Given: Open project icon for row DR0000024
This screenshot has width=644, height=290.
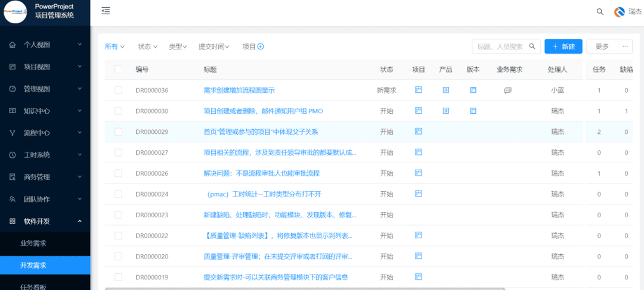Looking at the screenshot, I should (419, 194).
